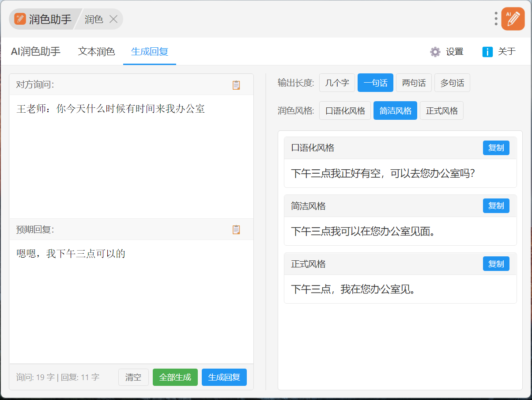
Task: Click the AI润色助手 title label
Action: pyautogui.click(x=36, y=52)
